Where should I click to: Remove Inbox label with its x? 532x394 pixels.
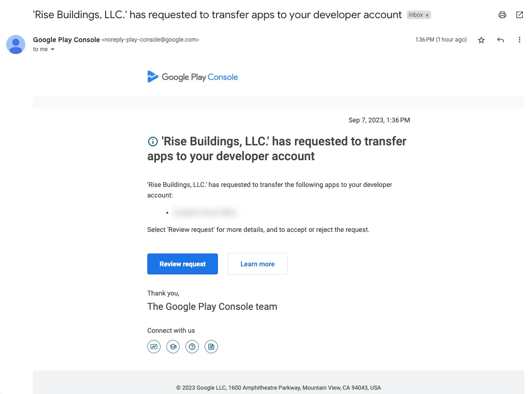pyautogui.click(x=427, y=15)
